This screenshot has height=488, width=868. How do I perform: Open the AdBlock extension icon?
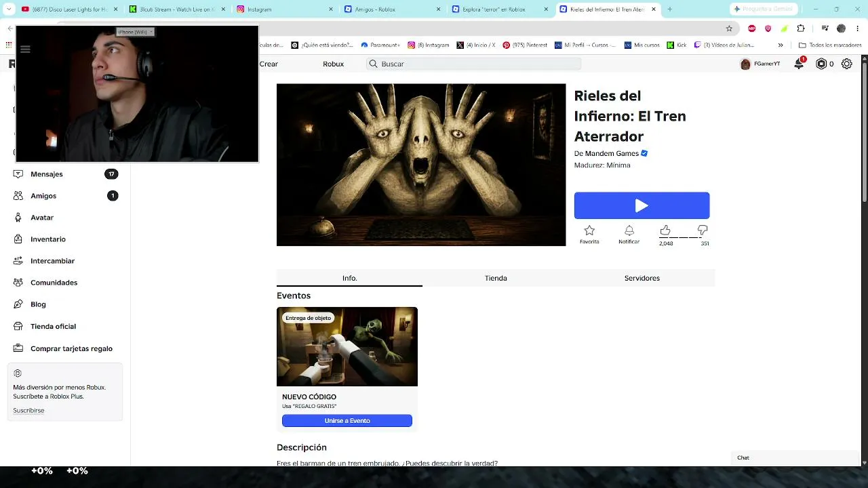(x=752, y=28)
